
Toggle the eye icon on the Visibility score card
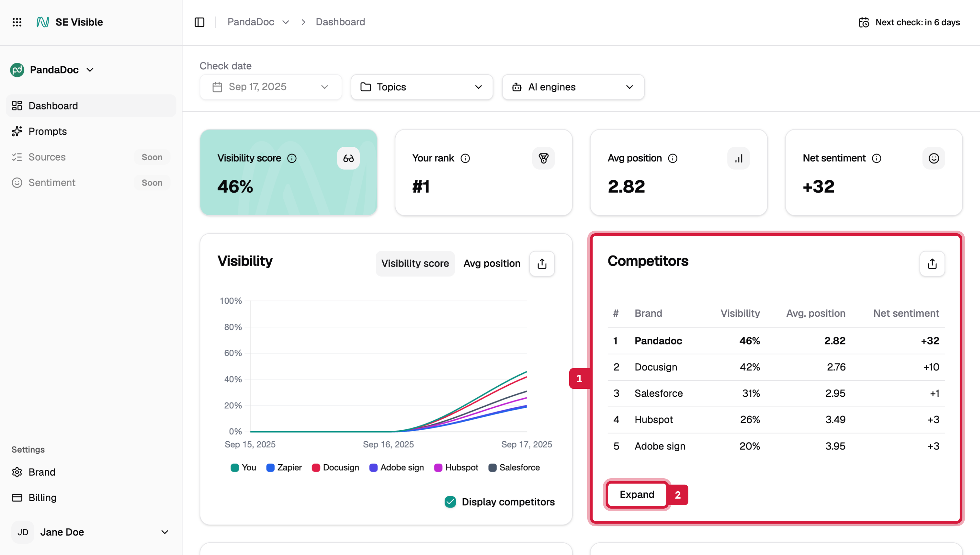(x=348, y=158)
